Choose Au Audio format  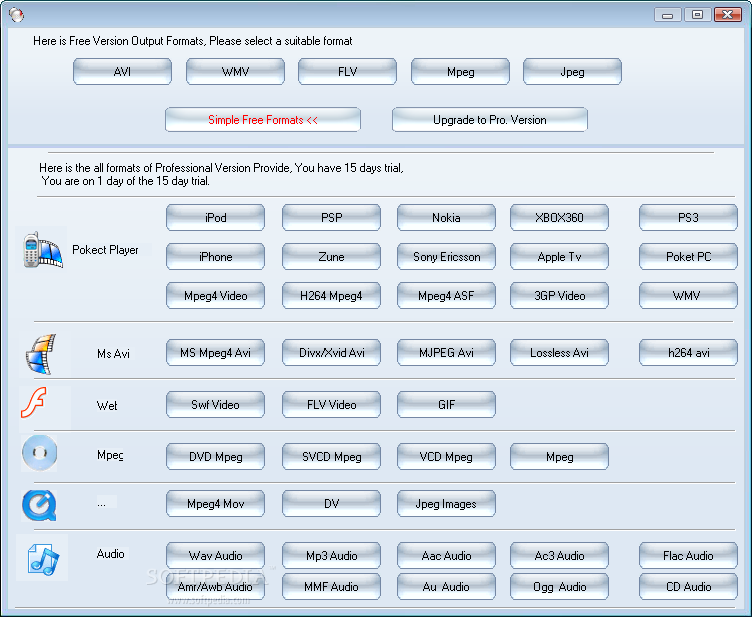coord(446,587)
